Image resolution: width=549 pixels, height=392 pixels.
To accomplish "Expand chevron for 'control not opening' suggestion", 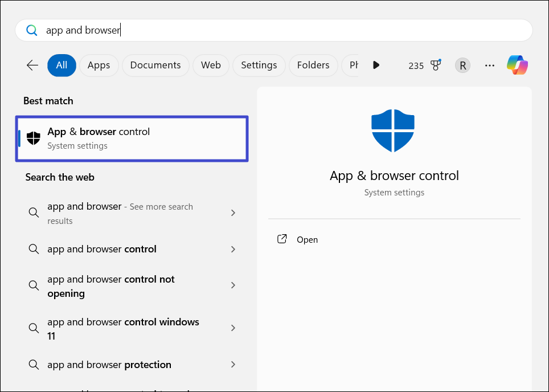I will pyautogui.click(x=233, y=285).
